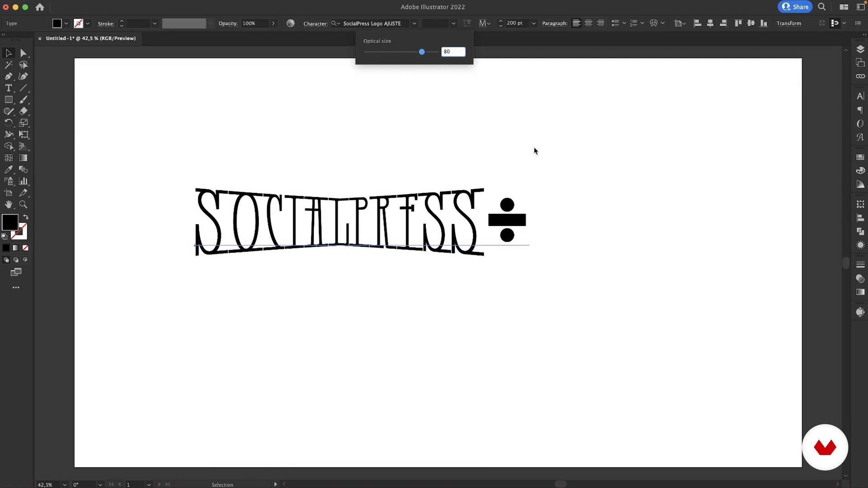Open the stroke color dropdown arrow
Screen dimensions: 868x488
88,23
